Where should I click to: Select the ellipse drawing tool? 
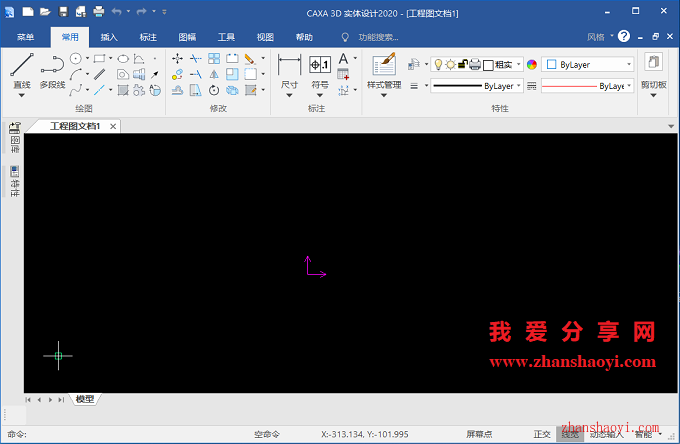[x=123, y=59]
